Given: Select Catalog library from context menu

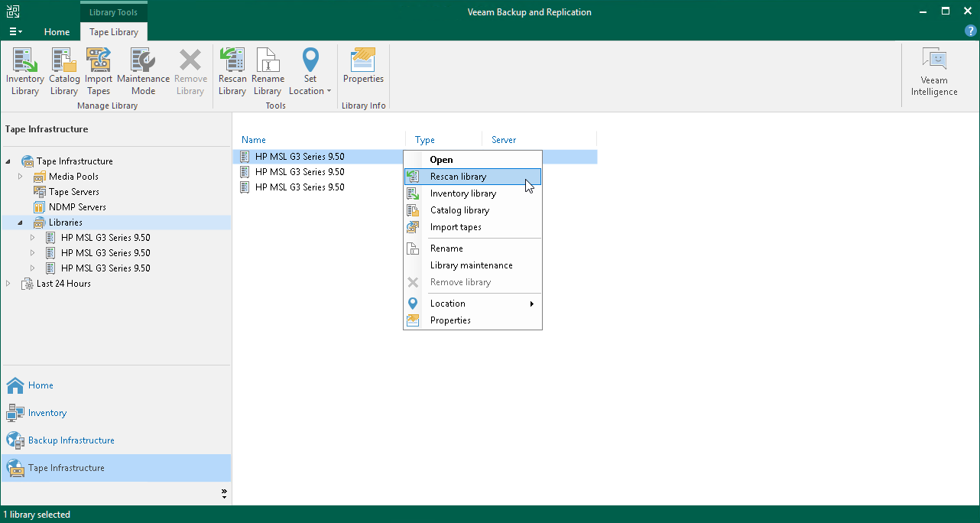Looking at the screenshot, I should click(459, 210).
